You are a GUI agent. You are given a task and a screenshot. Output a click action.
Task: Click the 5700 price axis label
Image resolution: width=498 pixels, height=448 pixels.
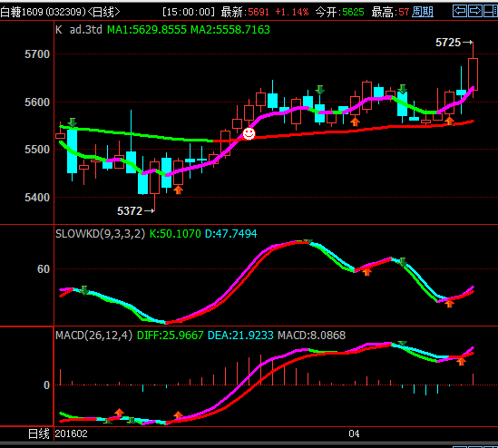[37, 54]
